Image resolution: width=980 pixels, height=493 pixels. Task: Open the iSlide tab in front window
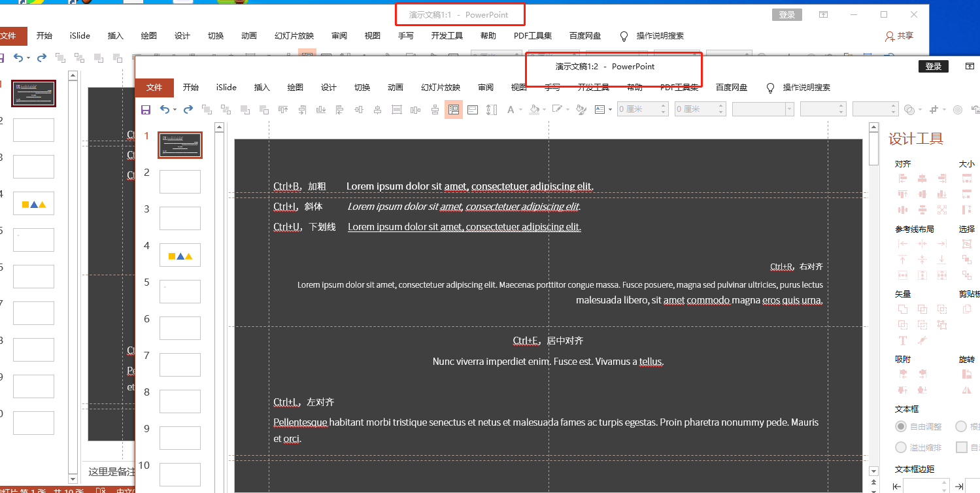226,88
